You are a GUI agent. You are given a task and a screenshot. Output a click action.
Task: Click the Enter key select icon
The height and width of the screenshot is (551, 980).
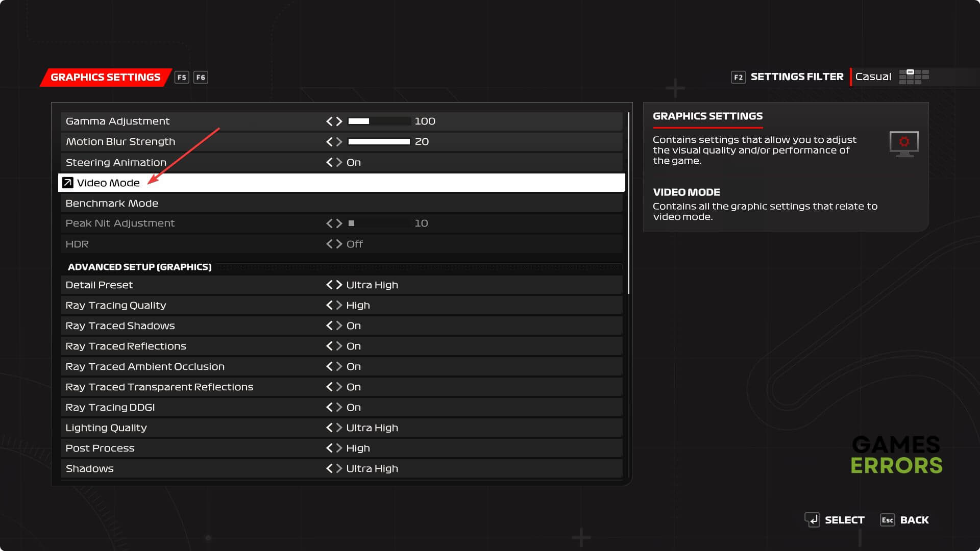[812, 520]
